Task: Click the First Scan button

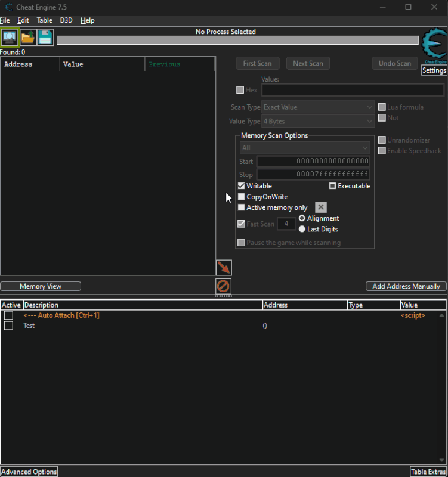Action: pos(258,64)
